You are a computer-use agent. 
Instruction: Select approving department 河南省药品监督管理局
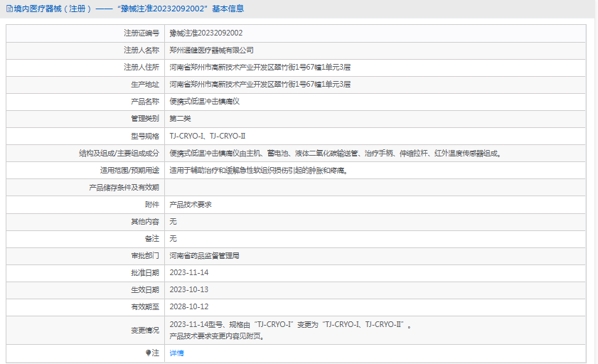[x=204, y=256]
